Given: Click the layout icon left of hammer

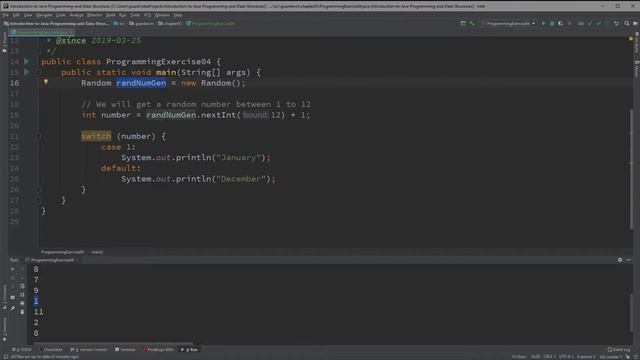Looking at the screenshot, I should [463, 24].
